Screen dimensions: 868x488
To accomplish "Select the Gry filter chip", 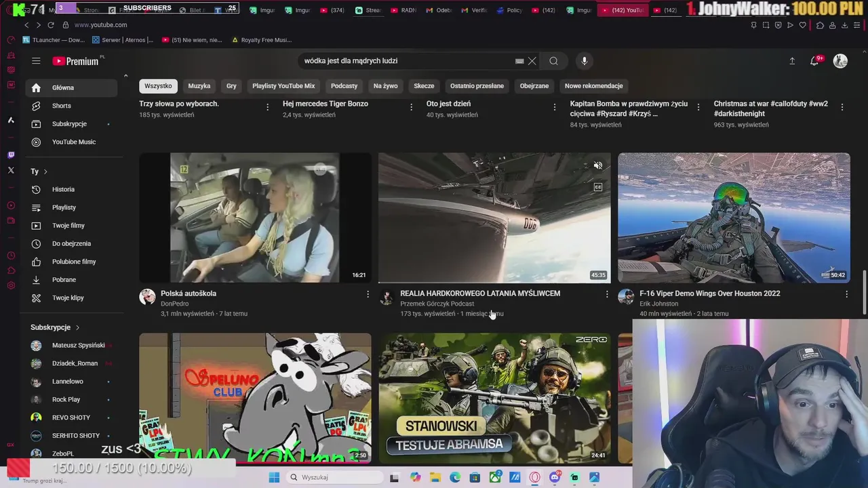I will [x=231, y=86].
